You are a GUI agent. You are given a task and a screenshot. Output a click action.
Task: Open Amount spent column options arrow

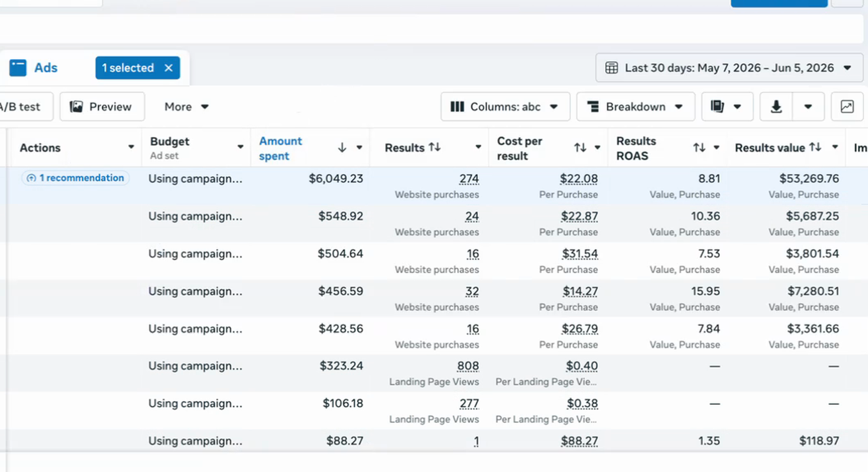point(359,147)
